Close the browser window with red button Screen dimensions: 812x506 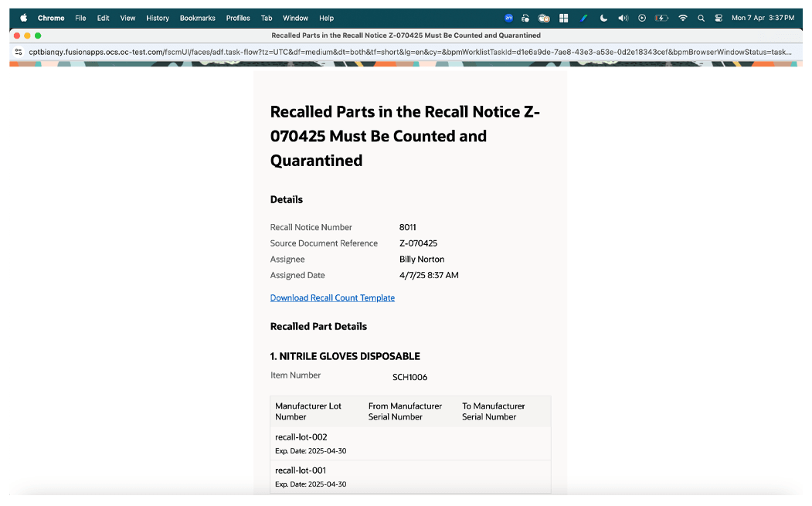pos(17,36)
